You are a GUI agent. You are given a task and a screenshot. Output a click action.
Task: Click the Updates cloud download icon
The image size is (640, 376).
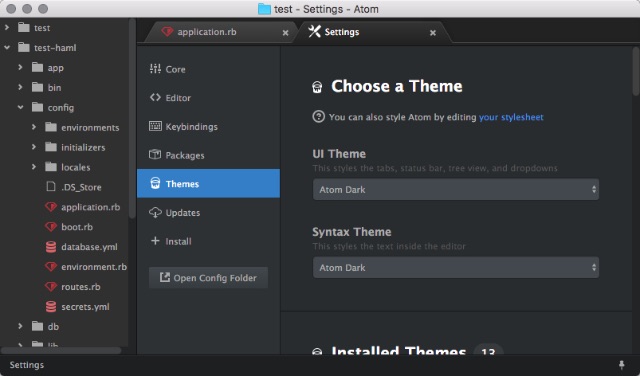[x=155, y=212]
